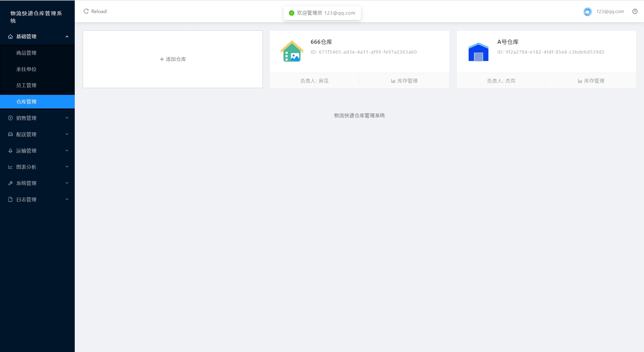Click the 666仓库 house icon
The height and width of the screenshot is (352, 644).
pos(292,51)
